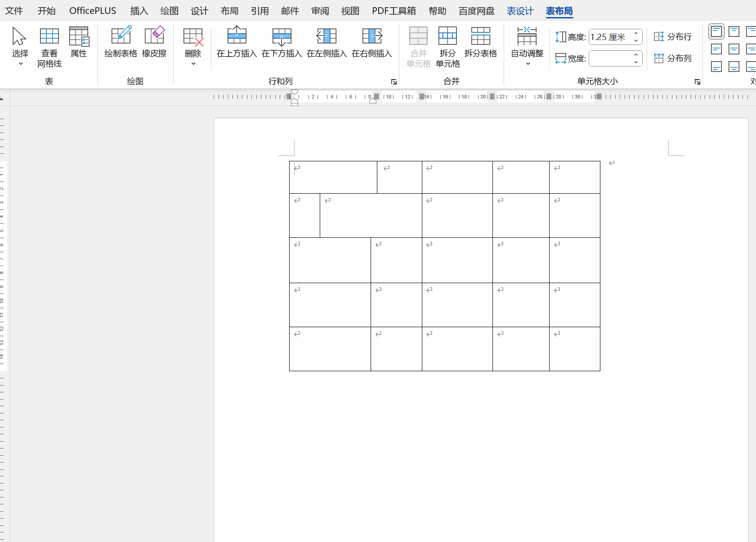Insert column to the right (在右侧插入)
This screenshot has height=542, width=756.
point(371,36)
